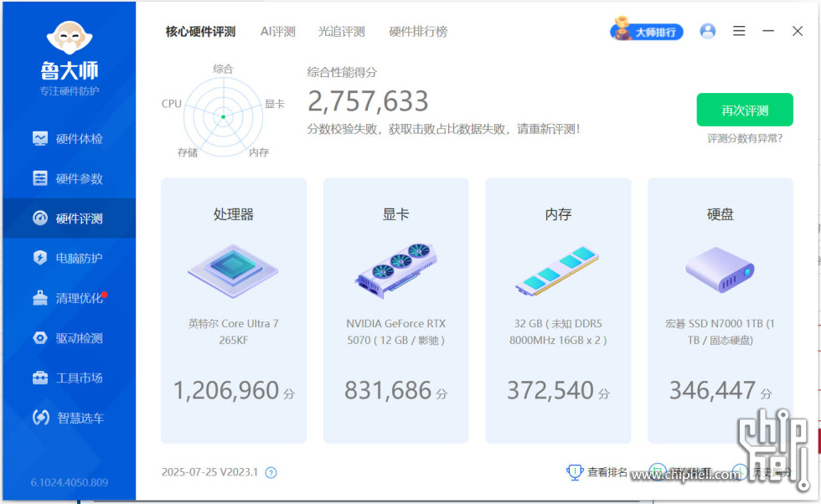Switch to the 核心硬件评测 tab
This screenshot has height=504, width=821.
pyautogui.click(x=200, y=32)
